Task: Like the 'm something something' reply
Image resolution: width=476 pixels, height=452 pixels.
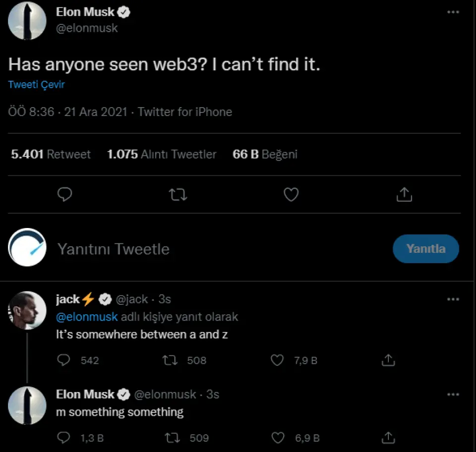Action: click(279, 438)
